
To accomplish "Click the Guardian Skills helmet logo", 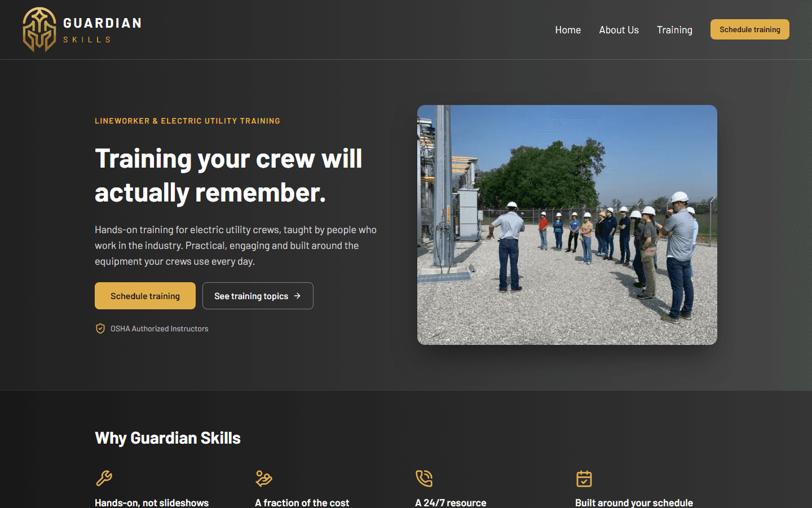I will click(39, 29).
